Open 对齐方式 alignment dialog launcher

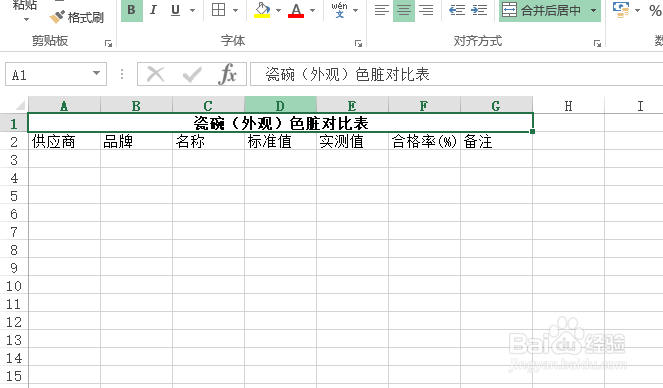[x=597, y=43]
